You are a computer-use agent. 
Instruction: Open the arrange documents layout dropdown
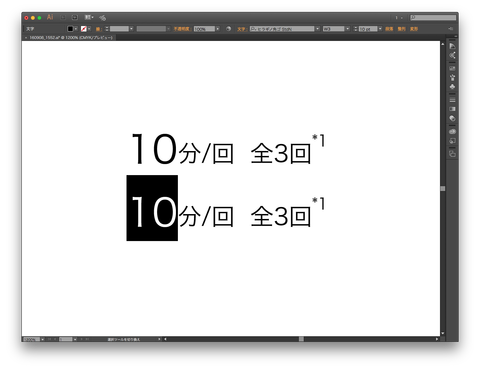89,17
